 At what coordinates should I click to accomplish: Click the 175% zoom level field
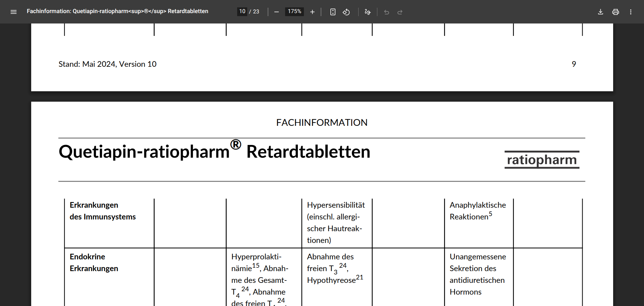tap(294, 11)
